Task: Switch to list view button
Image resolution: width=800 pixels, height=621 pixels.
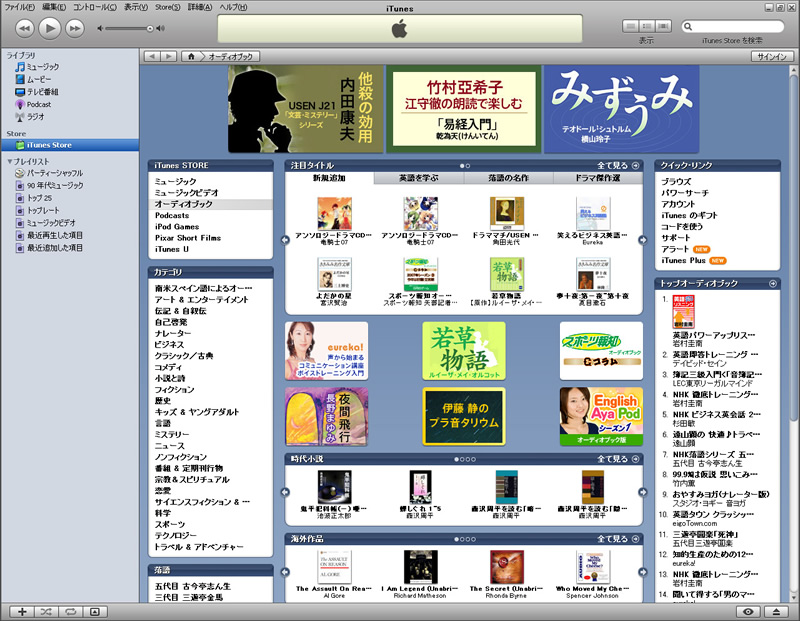Action: 631,26
